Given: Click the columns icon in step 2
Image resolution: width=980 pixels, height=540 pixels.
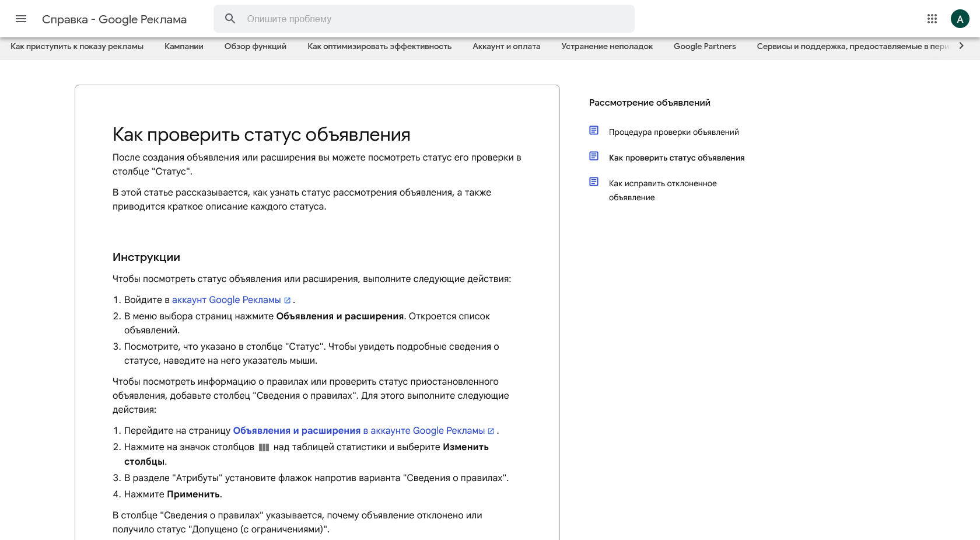Looking at the screenshot, I should pos(264,447).
